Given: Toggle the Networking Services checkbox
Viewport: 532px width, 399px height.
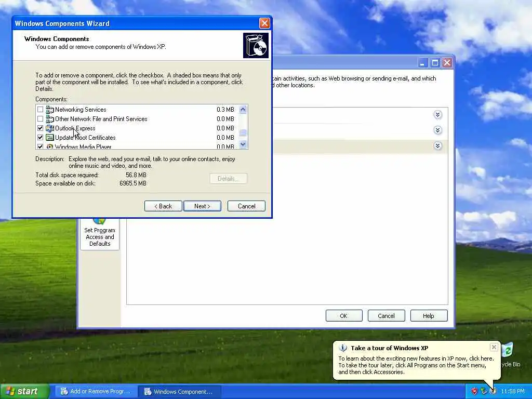Looking at the screenshot, I should (41, 110).
